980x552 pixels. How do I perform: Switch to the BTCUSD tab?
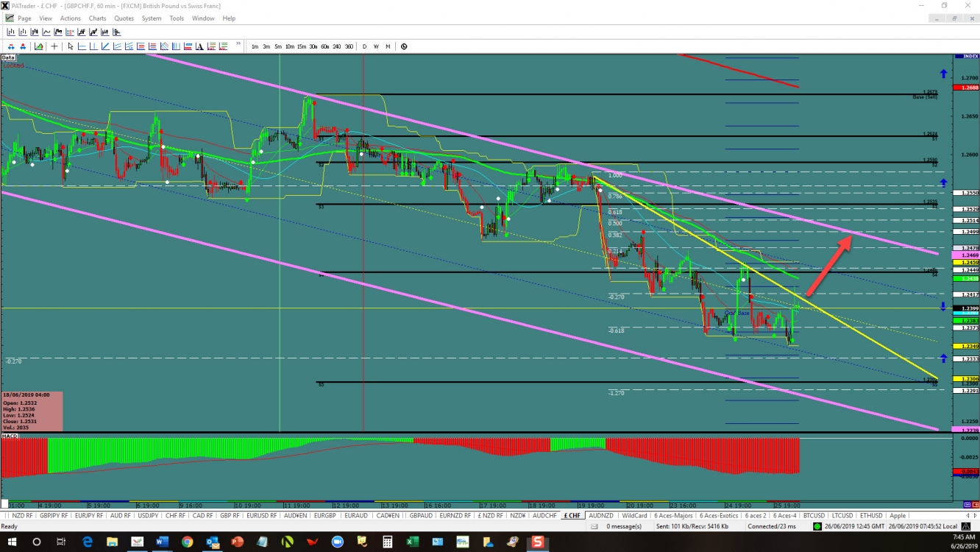(813, 515)
